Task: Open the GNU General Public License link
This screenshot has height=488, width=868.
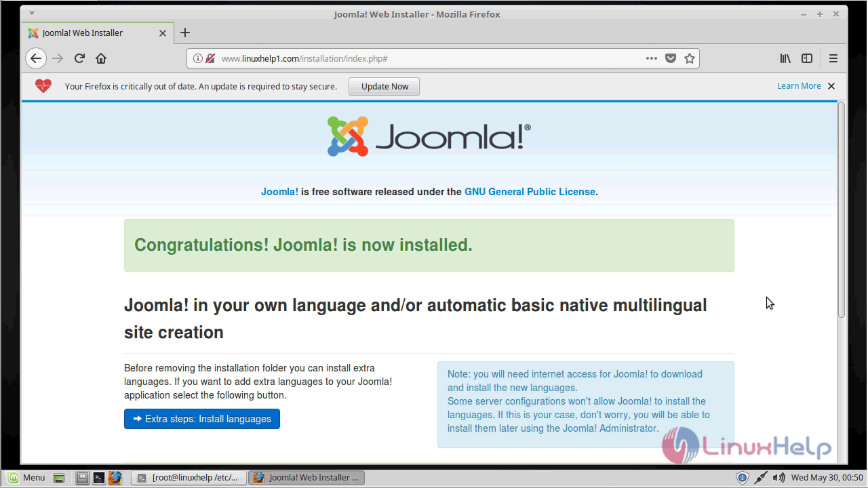Action: [x=530, y=192]
